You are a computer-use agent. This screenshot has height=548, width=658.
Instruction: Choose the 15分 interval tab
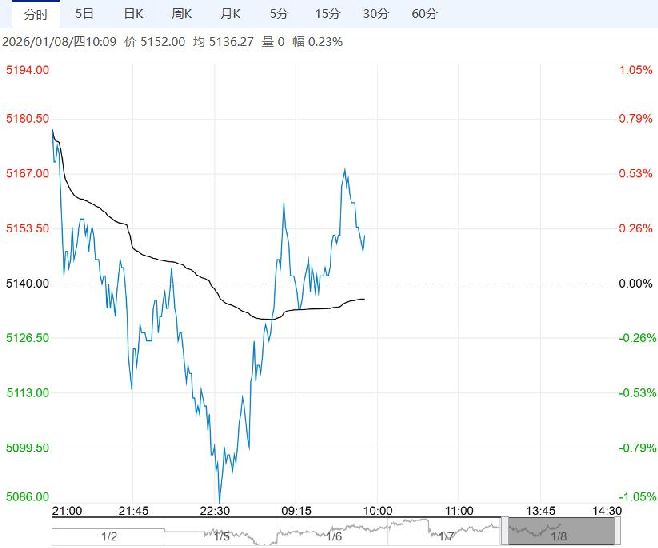[326, 13]
